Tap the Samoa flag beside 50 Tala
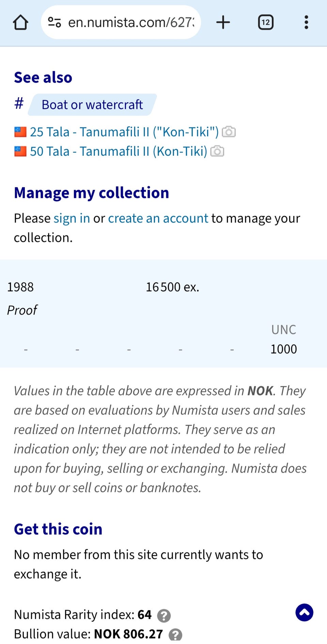The width and height of the screenshot is (327, 644). 20,151
